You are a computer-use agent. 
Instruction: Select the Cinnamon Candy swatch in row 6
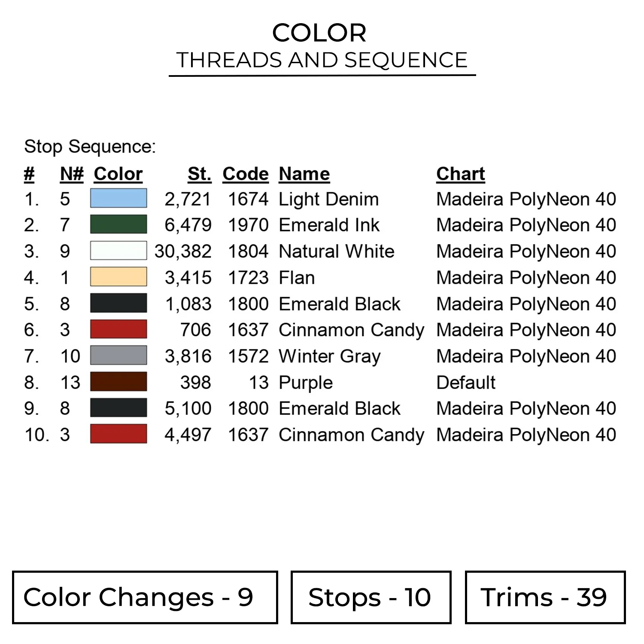tap(118, 329)
